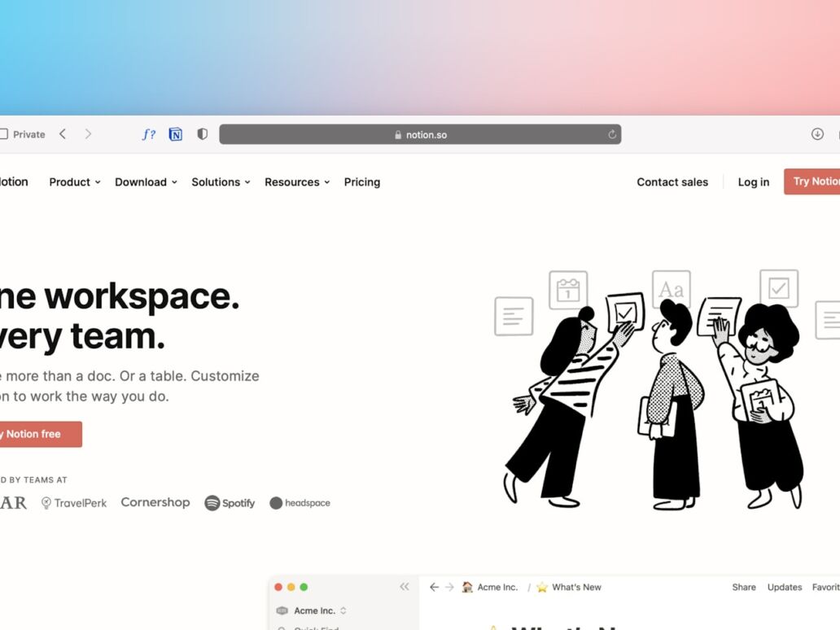Click the Try Notion free hero button
Screen dimensions: 840x630
[x=40, y=434]
